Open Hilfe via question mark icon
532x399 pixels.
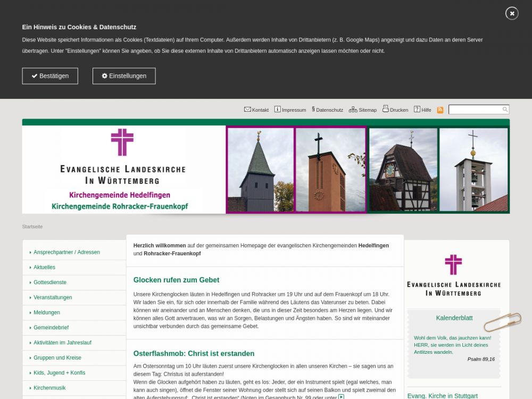pos(417,110)
